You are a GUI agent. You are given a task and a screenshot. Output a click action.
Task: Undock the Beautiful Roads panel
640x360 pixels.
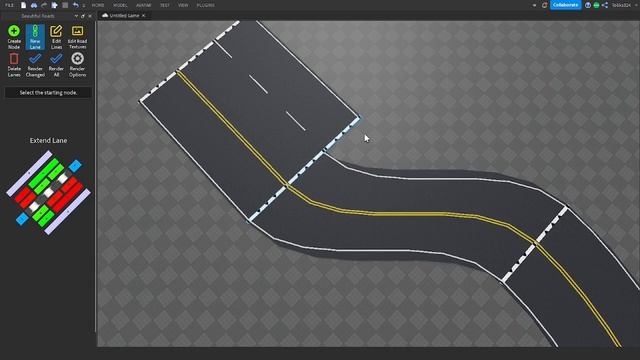click(x=83, y=16)
